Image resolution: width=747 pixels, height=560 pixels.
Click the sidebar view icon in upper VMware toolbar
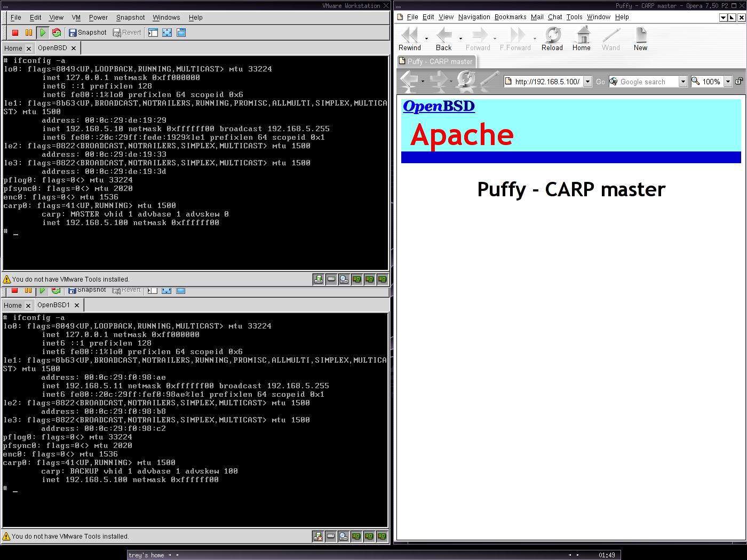(x=153, y=33)
